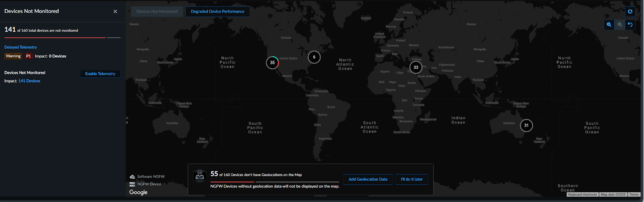Click the donut chart view icon
This screenshot has width=644, height=202.
[630, 12]
